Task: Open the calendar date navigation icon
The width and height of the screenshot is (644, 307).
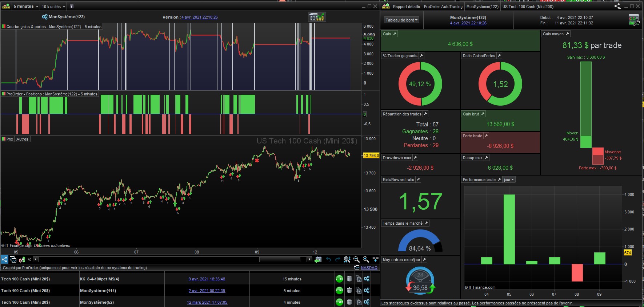Action: tap(318, 259)
